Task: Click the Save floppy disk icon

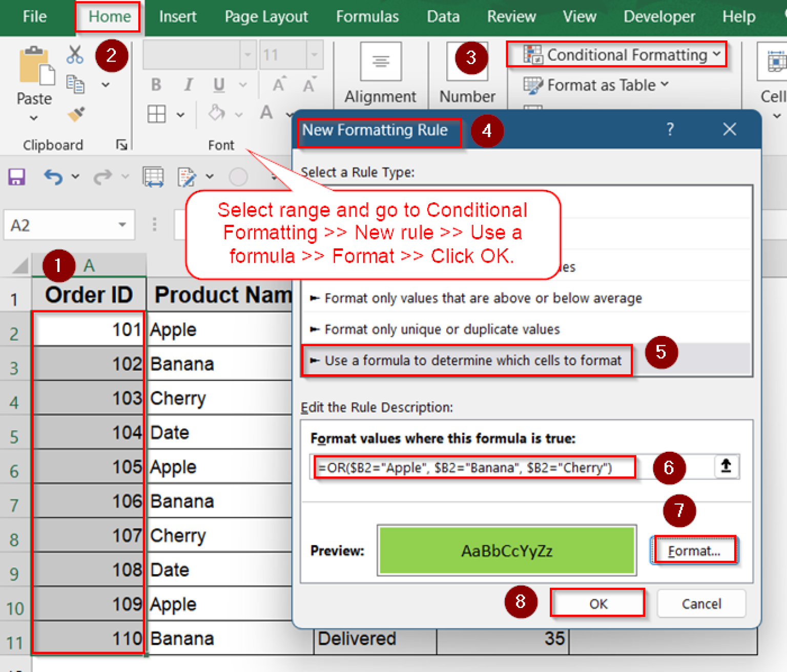Action: coord(16,177)
